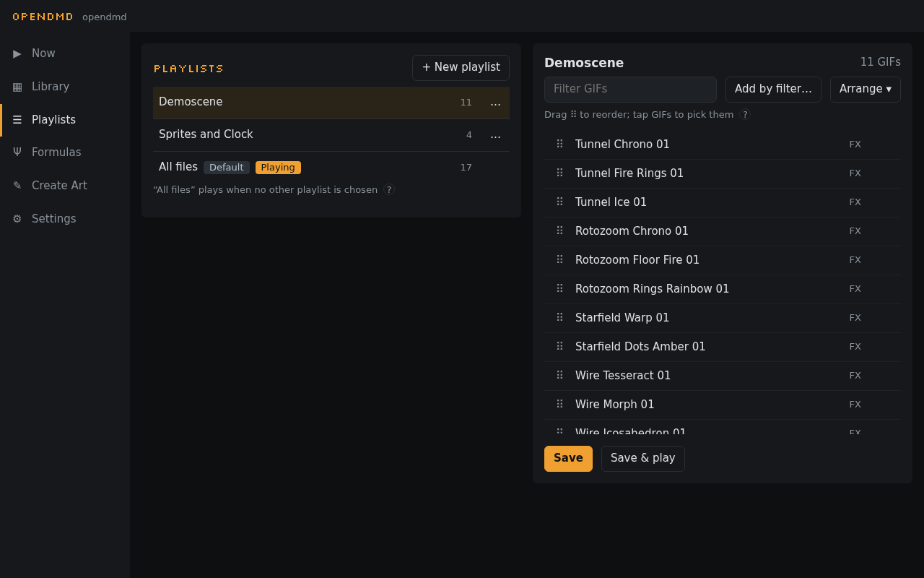This screenshot has width=924, height=578.
Task: Select the Tunnel Chrono 01 GIF name
Action: tap(622, 144)
